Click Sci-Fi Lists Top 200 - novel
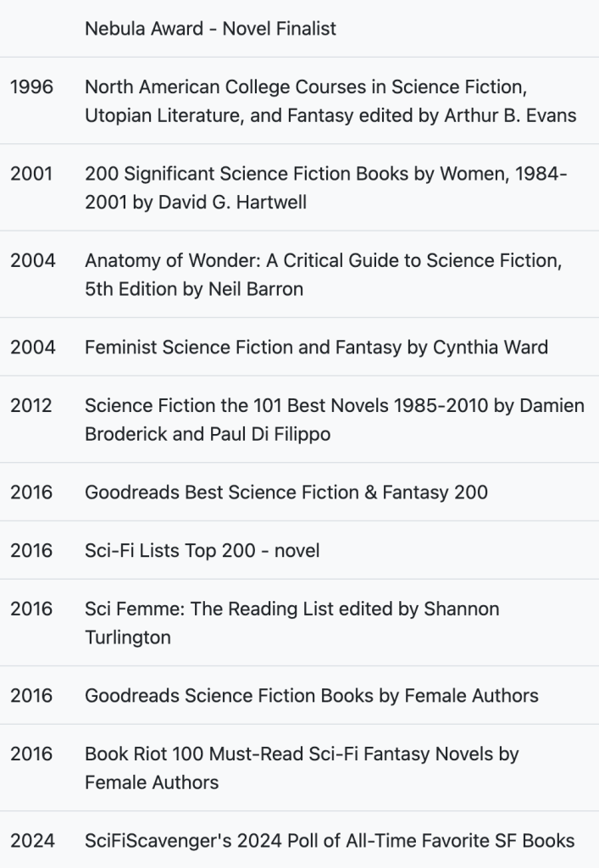This screenshot has height=868, width=599. [202, 550]
